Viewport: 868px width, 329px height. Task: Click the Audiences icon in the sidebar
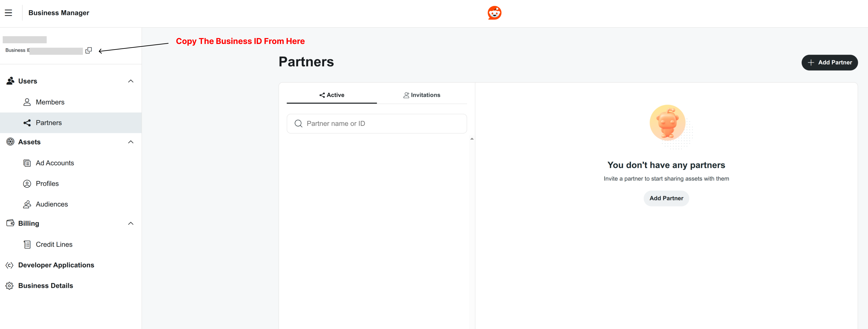click(27, 204)
